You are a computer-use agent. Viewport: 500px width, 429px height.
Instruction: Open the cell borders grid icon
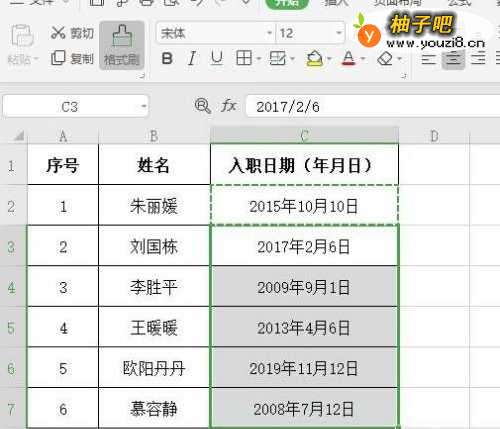244,58
